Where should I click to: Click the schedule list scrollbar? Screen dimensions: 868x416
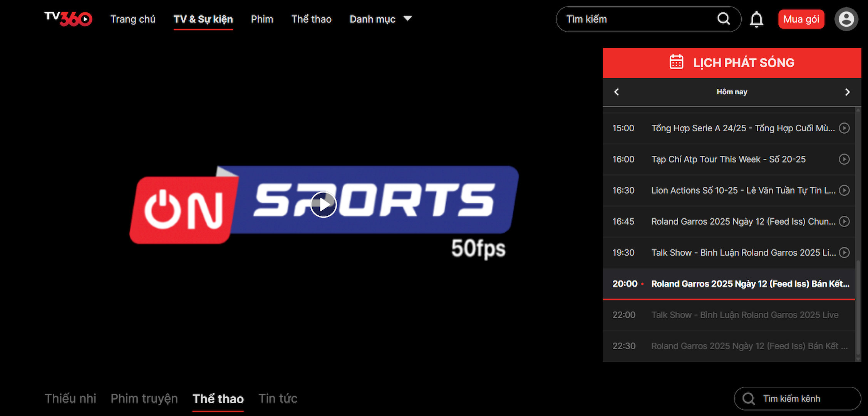858,308
